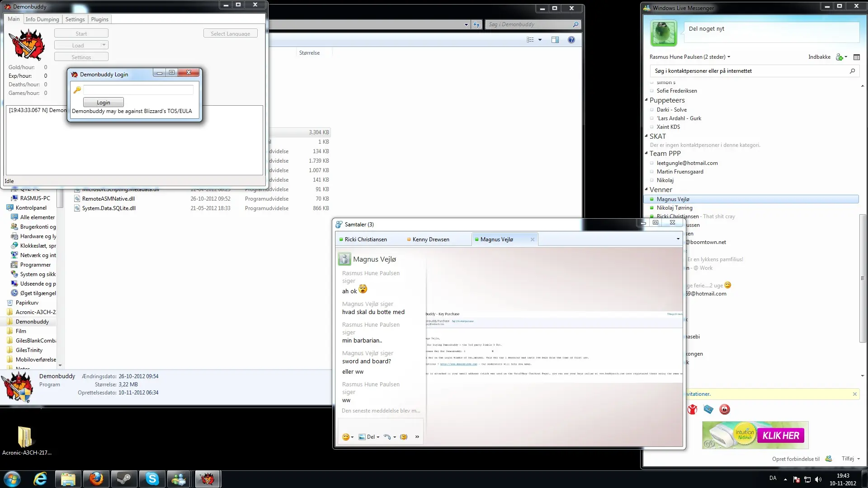Launch Skype from the taskbar
Viewport: 868px width, 488px height.
click(152, 479)
